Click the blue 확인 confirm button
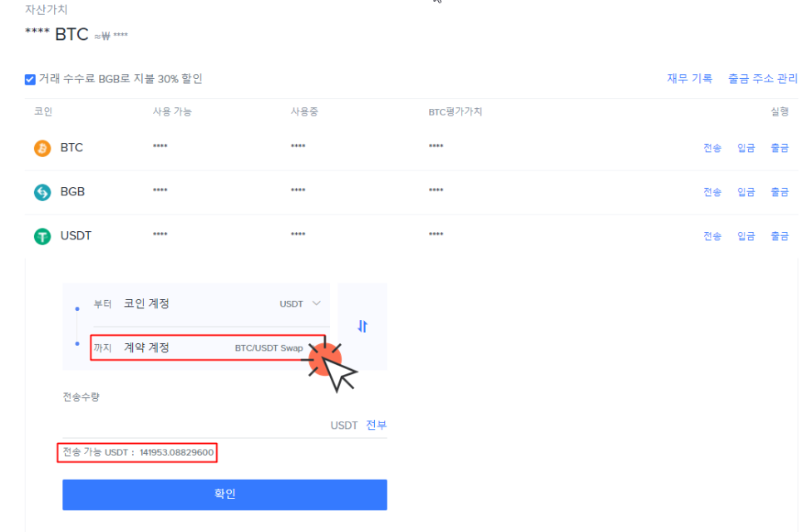This screenshot has width=803, height=532. pyautogui.click(x=224, y=495)
